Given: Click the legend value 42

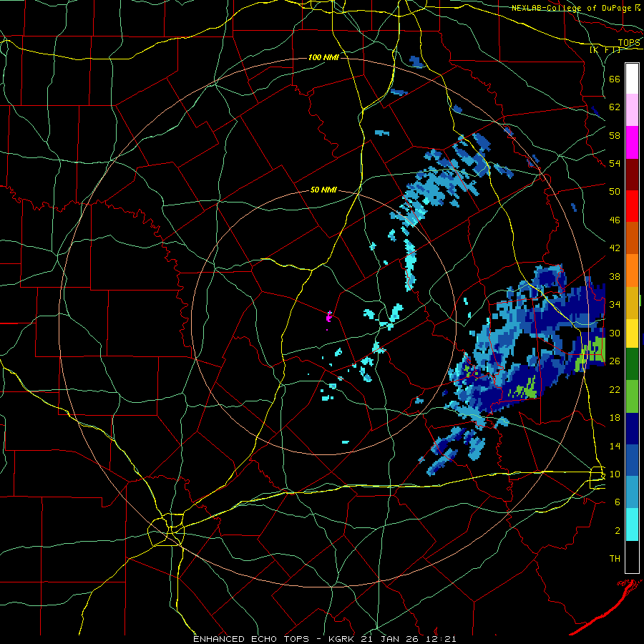Looking at the screenshot, I should tap(615, 248).
